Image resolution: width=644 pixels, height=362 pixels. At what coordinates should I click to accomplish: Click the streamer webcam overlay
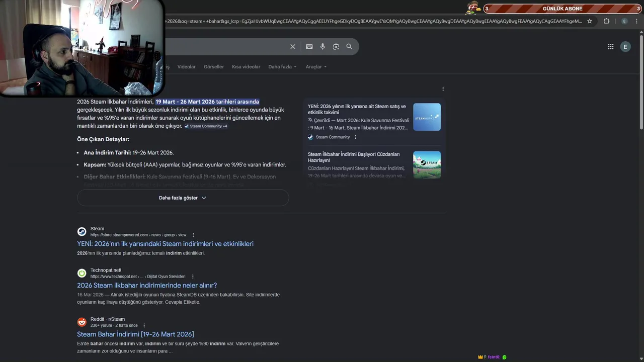point(82,48)
